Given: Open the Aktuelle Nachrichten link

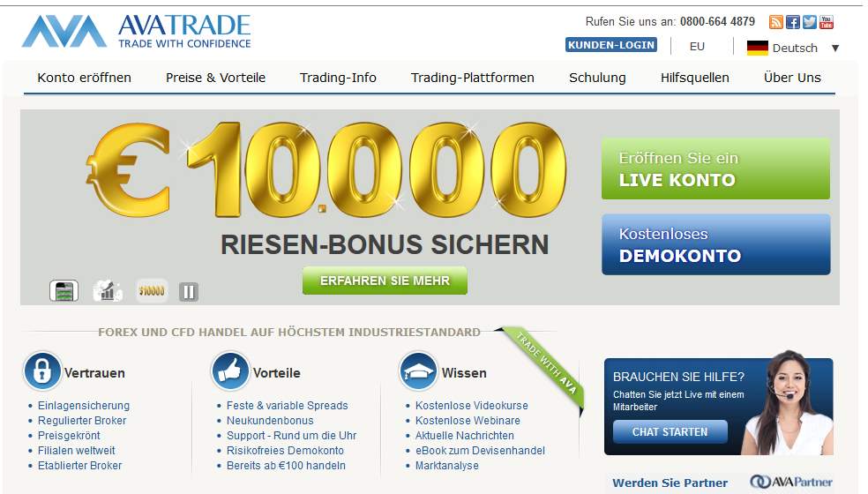Looking at the screenshot, I should click(465, 435).
